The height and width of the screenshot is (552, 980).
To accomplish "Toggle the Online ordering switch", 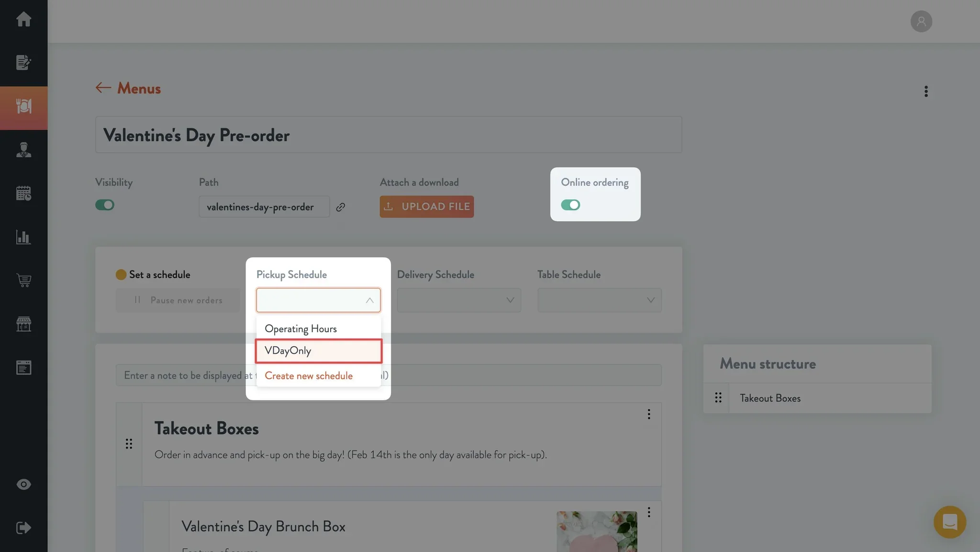I will coord(570,205).
